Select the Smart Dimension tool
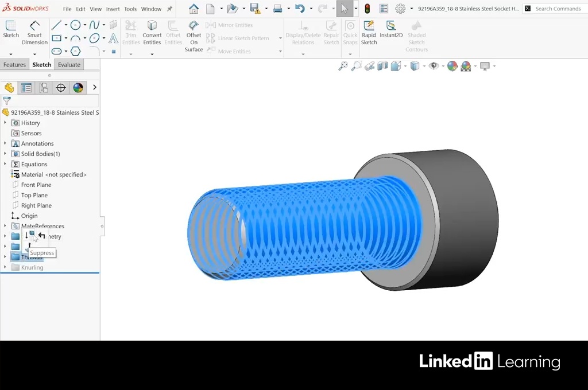Screen dimensions: 588x390 (34, 32)
